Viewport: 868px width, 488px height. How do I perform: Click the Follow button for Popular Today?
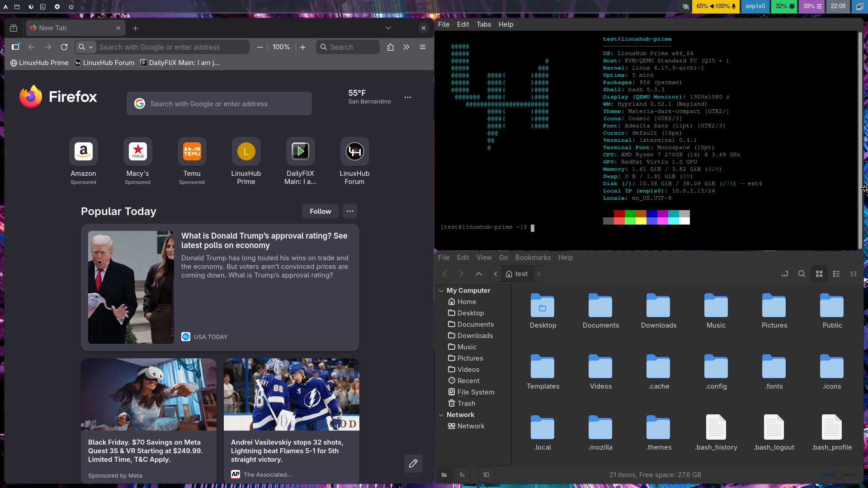coord(320,211)
